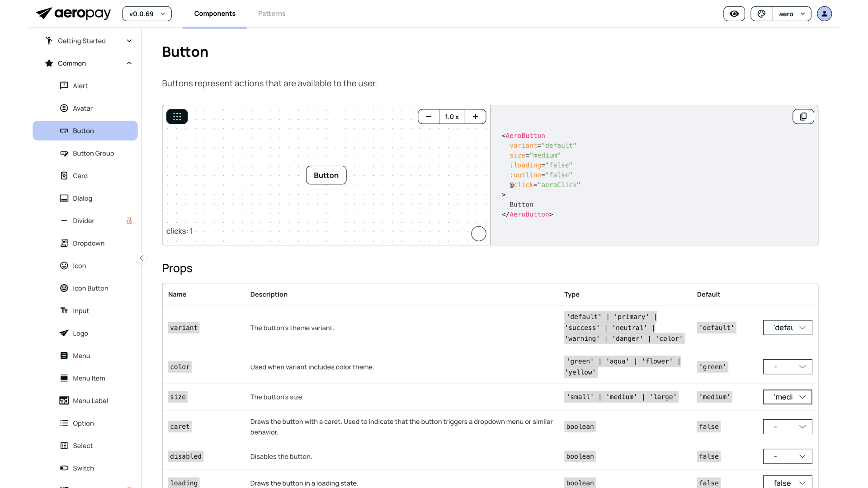Click the copy code icon
868x488 pixels.
tap(803, 117)
